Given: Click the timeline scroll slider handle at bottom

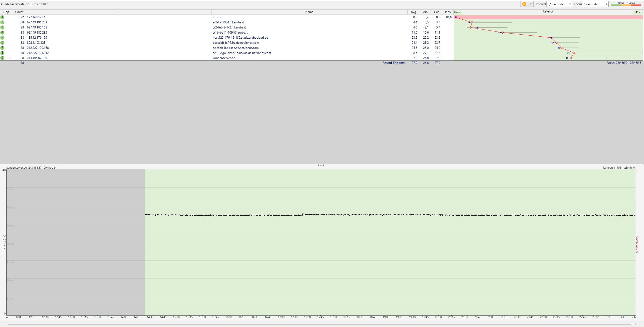Looking at the screenshot, I should click(x=633, y=324).
